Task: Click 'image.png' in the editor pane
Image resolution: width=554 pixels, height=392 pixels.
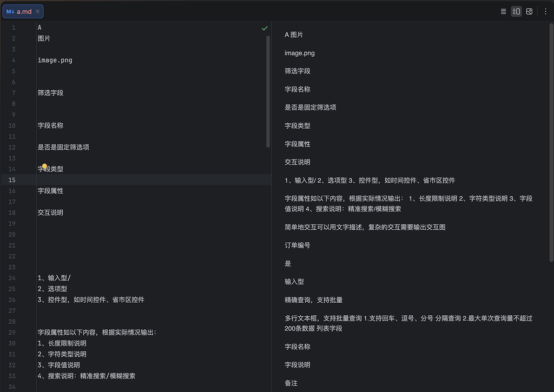Action: (x=55, y=61)
